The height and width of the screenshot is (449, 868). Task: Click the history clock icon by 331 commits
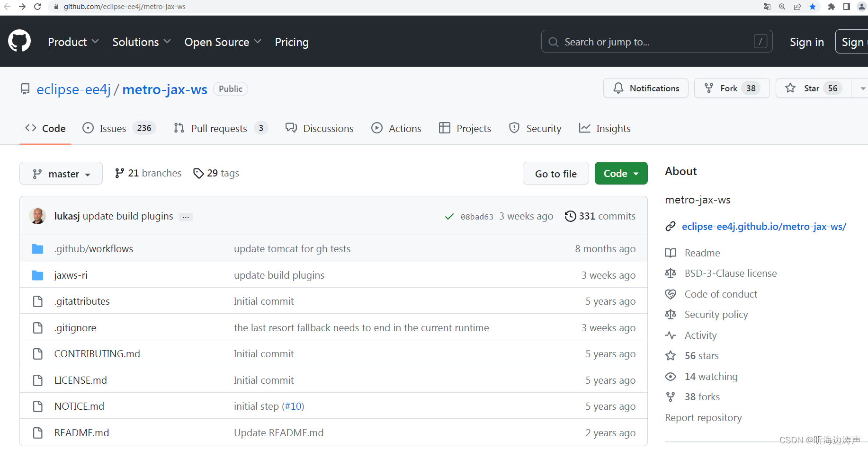coord(571,216)
